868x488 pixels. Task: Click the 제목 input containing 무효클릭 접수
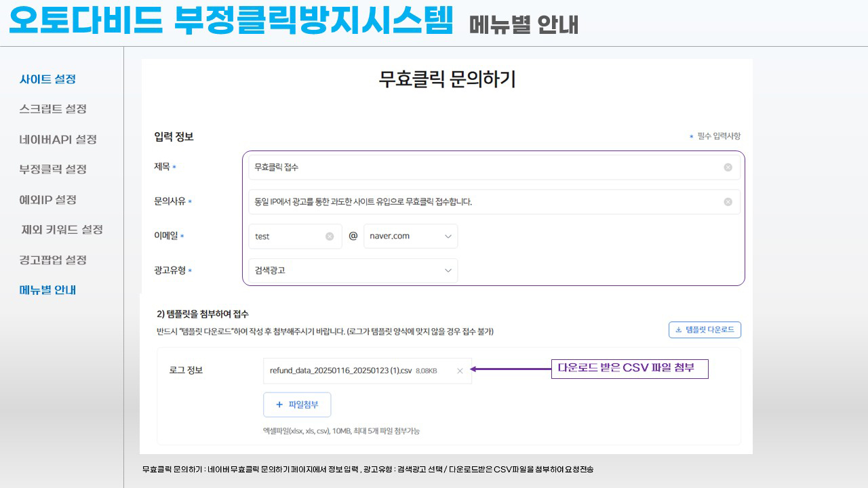coord(475,167)
